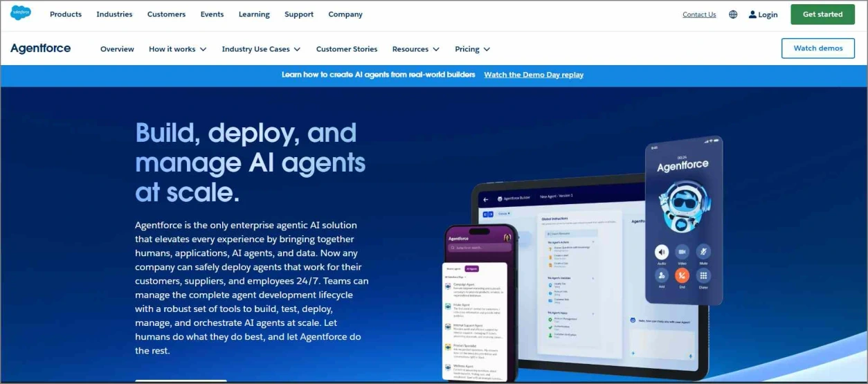This screenshot has width=868, height=384.
Task: Open the Events menu
Action: click(x=212, y=15)
